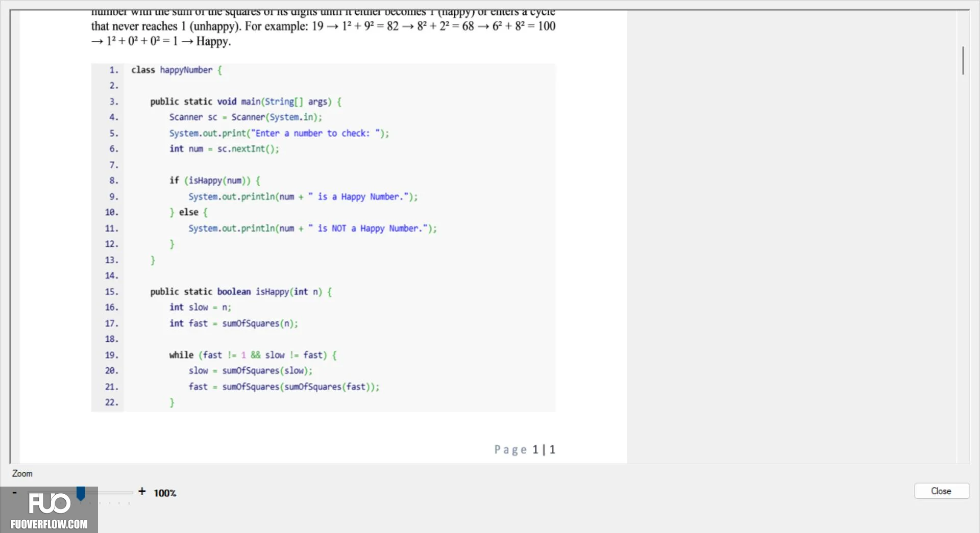Click the Close button
The height and width of the screenshot is (533, 980).
pyautogui.click(x=941, y=491)
